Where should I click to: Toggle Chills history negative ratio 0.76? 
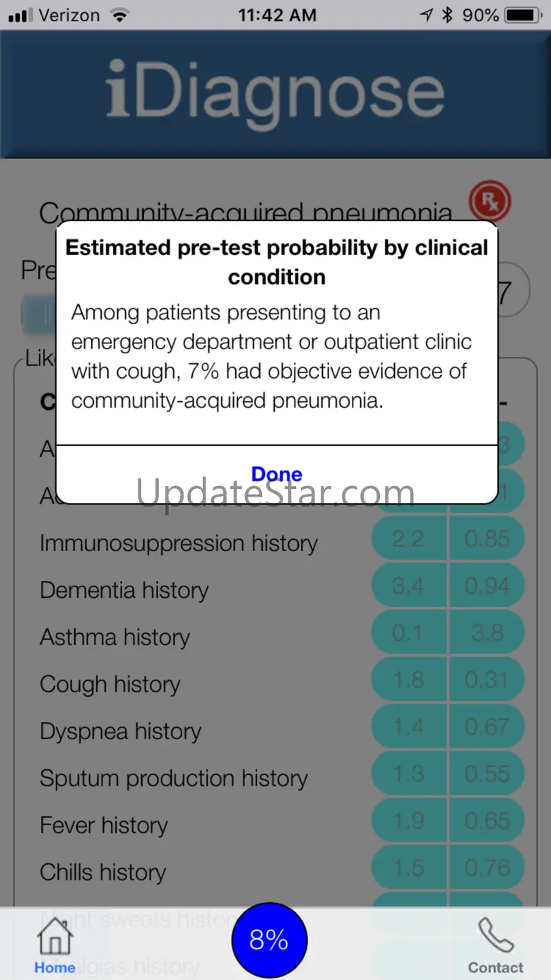487,868
